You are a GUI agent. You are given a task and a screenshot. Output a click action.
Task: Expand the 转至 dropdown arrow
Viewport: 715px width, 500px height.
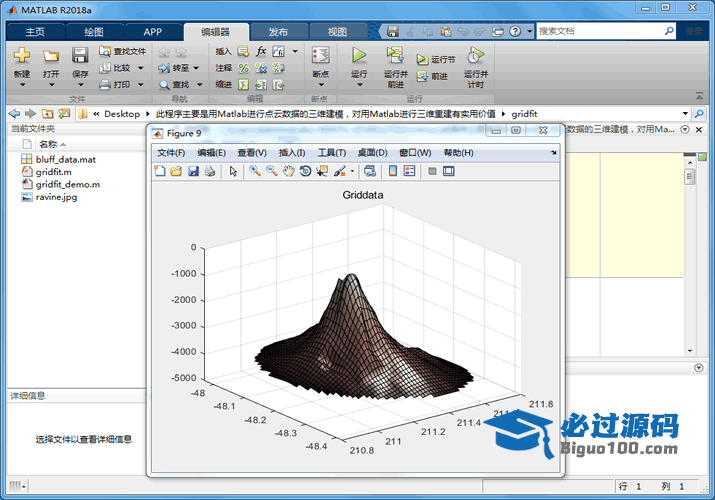click(196, 68)
